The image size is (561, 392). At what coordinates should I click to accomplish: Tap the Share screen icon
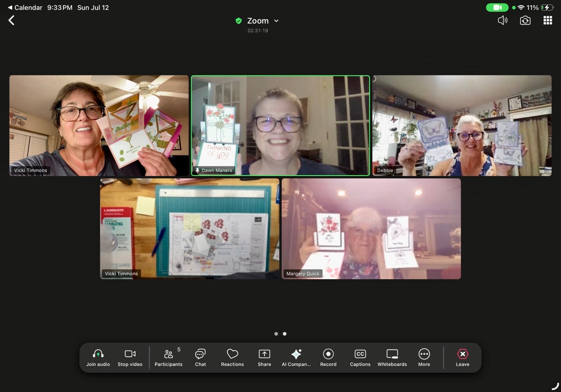[x=264, y=358]
